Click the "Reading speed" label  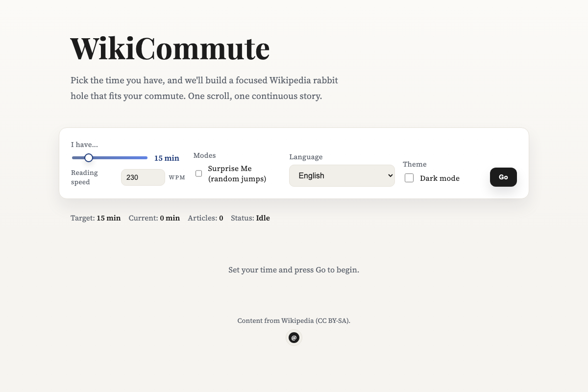[85, 177]
